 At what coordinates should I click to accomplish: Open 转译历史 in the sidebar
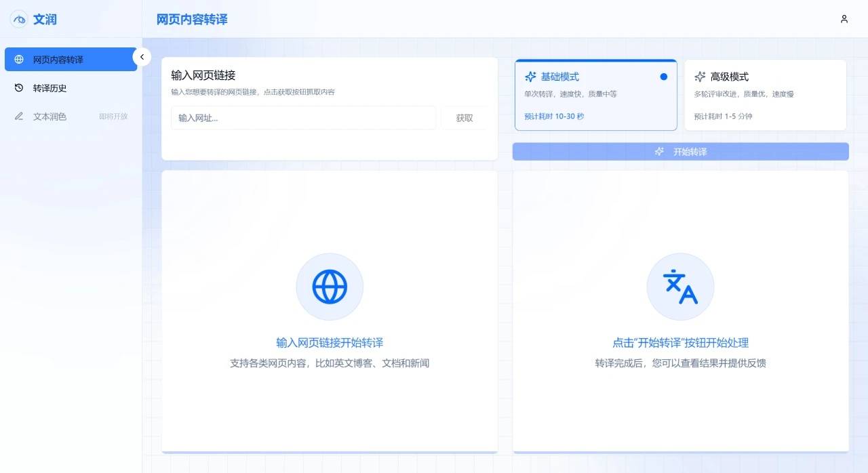click(71, 88)
